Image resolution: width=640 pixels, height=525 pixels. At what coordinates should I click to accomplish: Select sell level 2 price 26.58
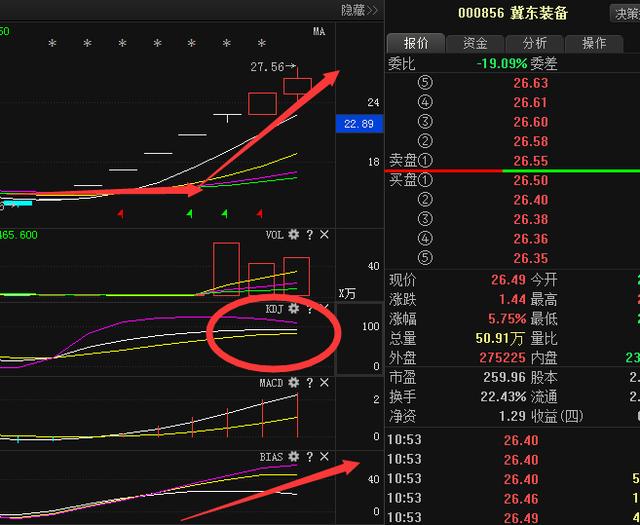531,141
